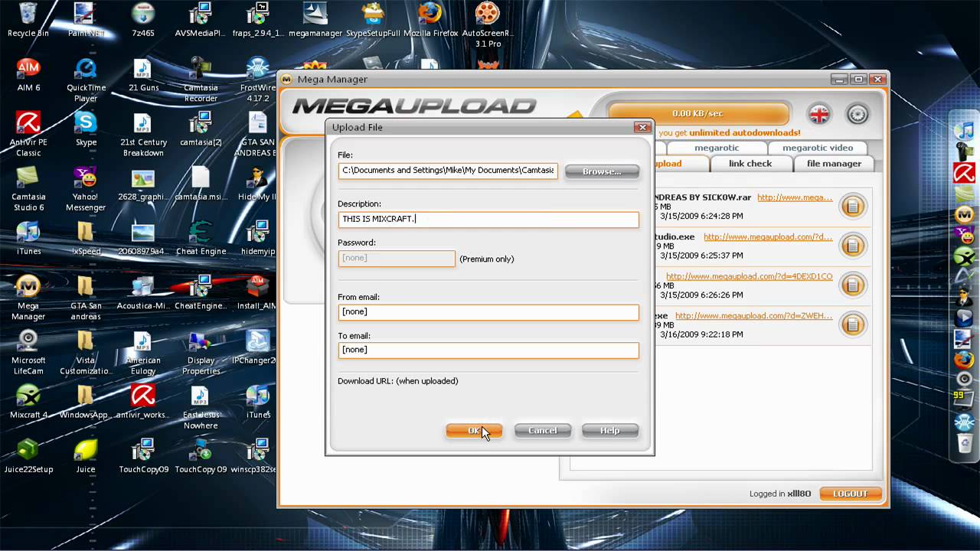
Task: Click Firefox icon in the side dock
Action: [x=963, y=359]
